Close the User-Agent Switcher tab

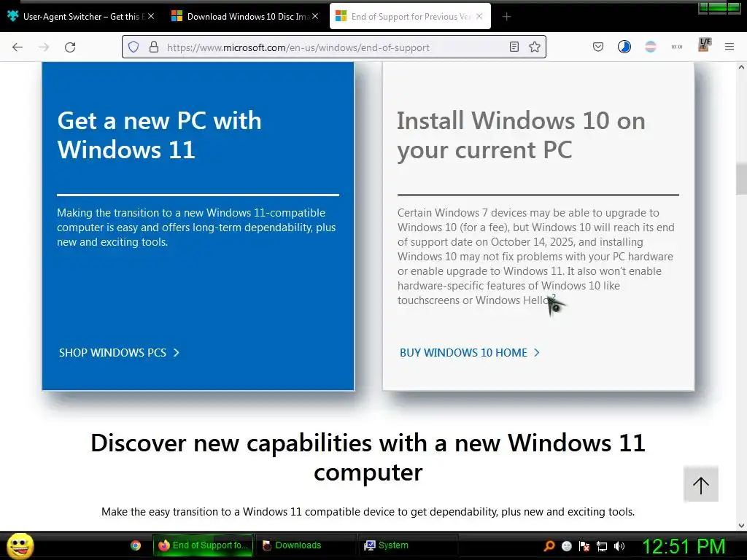(151, 16)
